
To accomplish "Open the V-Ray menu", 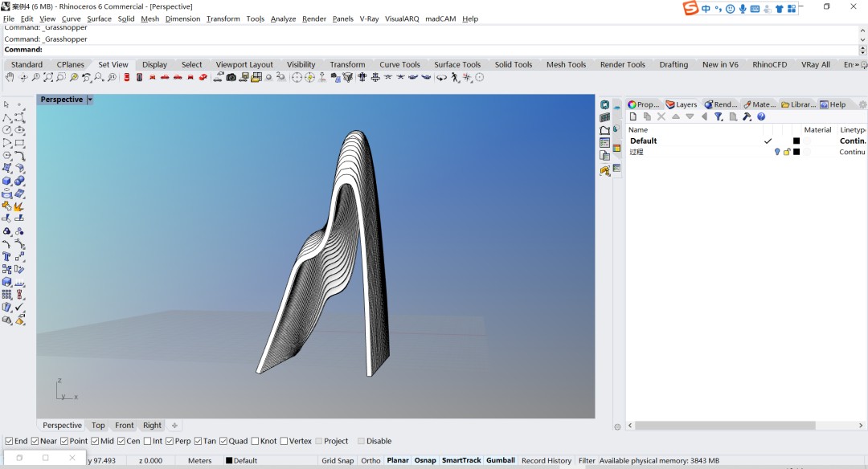I will (x=369, y=18).
